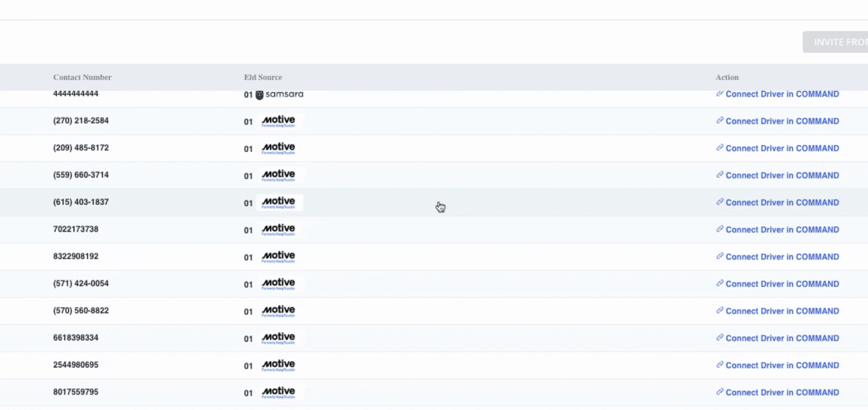Click the Eld Source column header

262,77
